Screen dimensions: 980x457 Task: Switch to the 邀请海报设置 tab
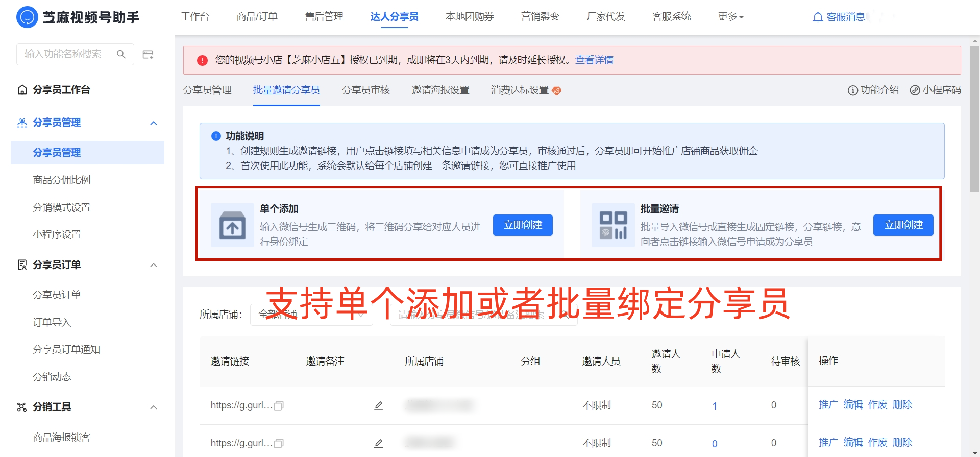point(440,90)
